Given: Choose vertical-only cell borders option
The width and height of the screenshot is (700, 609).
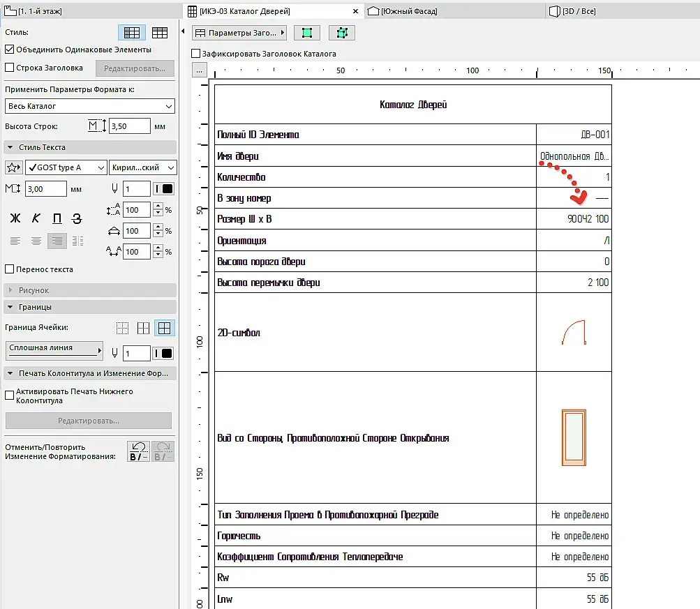Looking at the screenshot, I should 143,329.
